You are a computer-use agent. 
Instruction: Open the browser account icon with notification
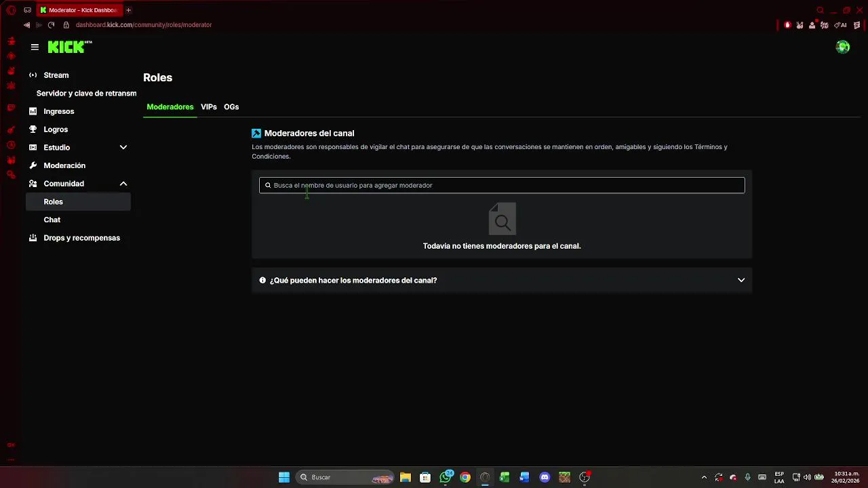pyautogui.click(x=812, y=25)
